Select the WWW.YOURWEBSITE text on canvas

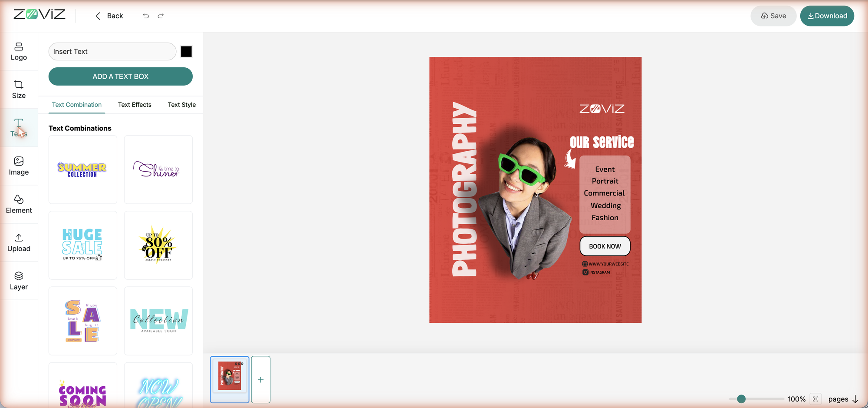[608, 264]
